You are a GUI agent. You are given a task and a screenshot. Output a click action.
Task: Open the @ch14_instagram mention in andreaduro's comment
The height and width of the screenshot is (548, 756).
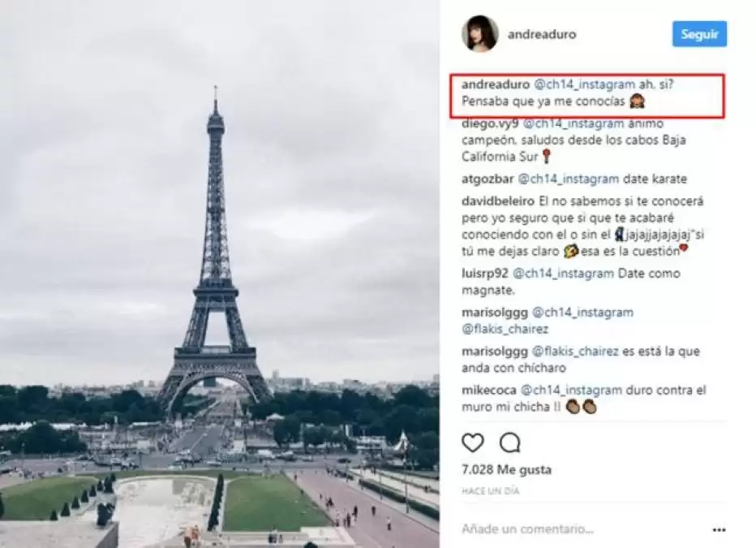click(x=584, y=84)
